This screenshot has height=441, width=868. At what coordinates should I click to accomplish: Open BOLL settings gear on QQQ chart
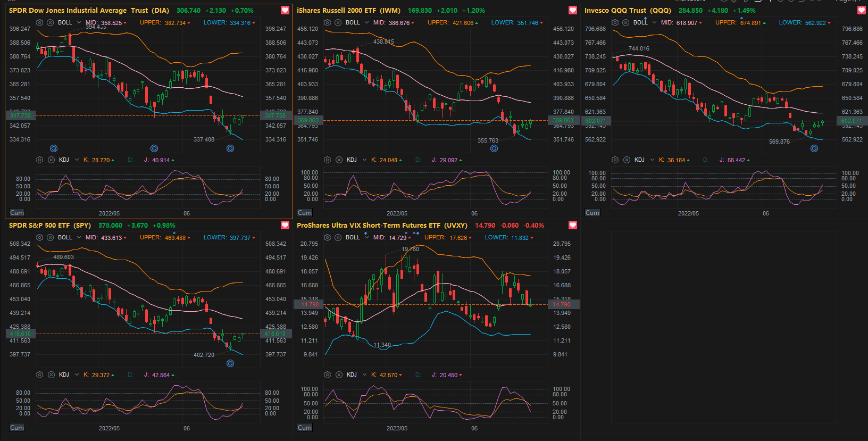point(615,23)
